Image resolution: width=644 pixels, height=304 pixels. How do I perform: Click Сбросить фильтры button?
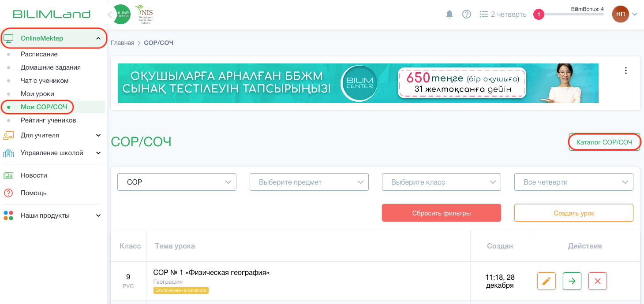tap(442, 213)
